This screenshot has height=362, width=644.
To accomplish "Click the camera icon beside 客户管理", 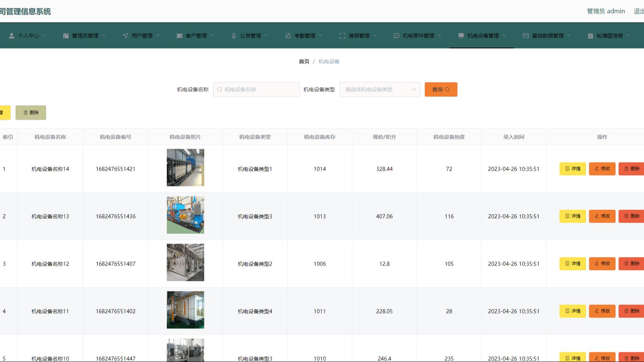I will tap(180, 35).
